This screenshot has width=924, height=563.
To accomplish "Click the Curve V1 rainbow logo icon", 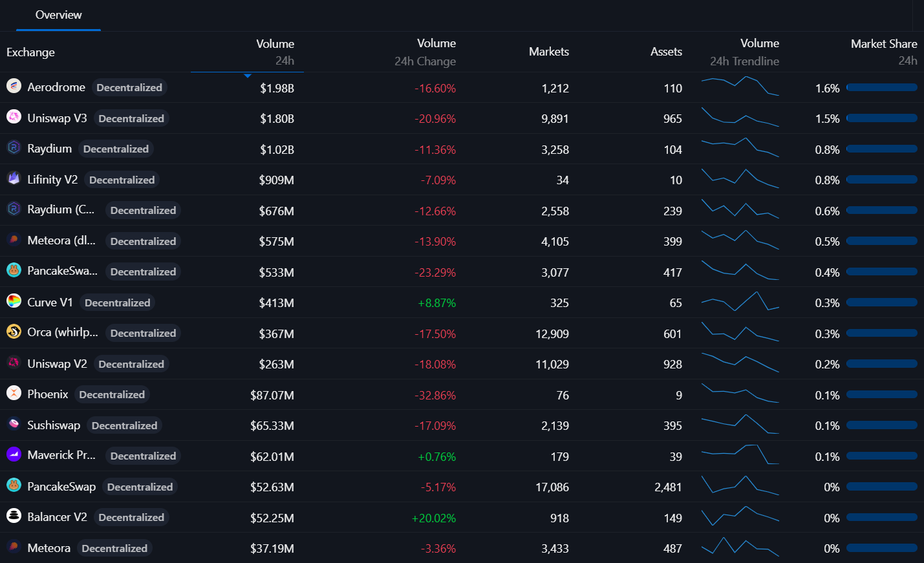I will click(x=14, y=301).
